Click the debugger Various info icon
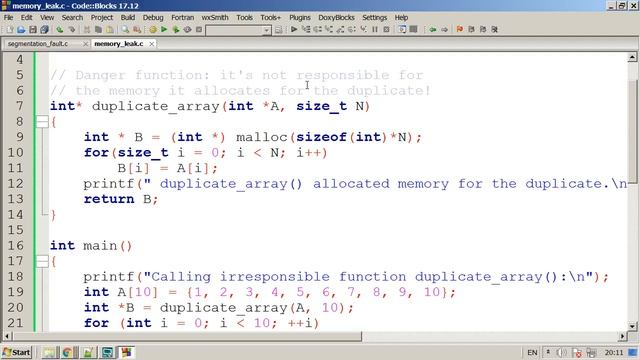The image size is (640, 360). click(413, 29)
